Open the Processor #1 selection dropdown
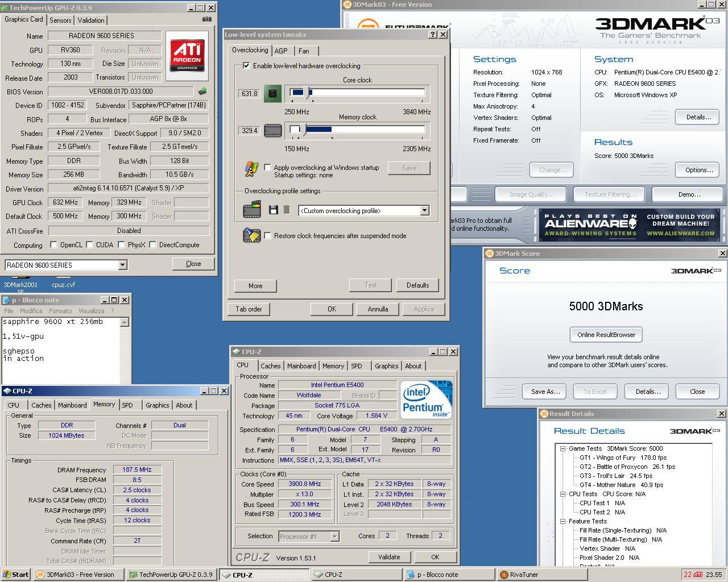 [x=334, y=536]
